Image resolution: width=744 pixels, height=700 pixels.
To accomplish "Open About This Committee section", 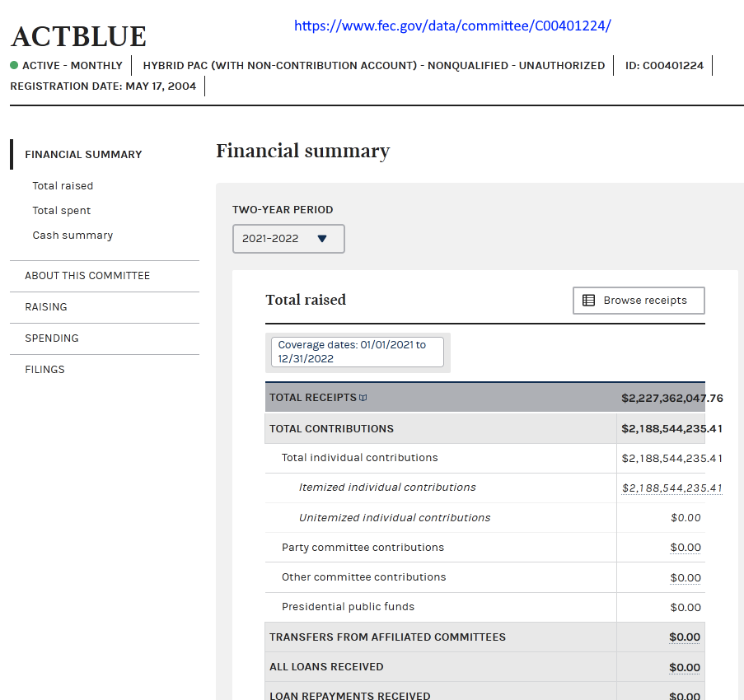I will click(87, 276).
